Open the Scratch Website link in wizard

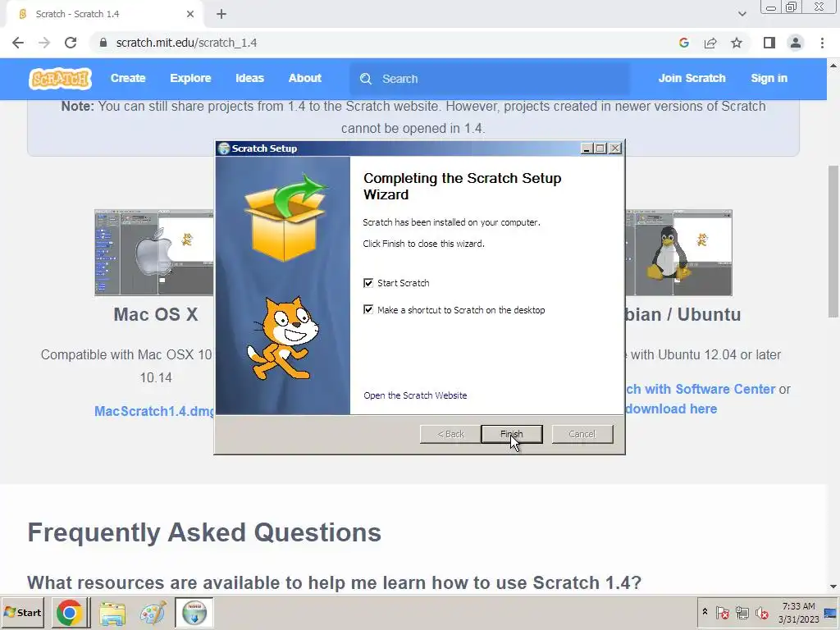pos(415,395)
